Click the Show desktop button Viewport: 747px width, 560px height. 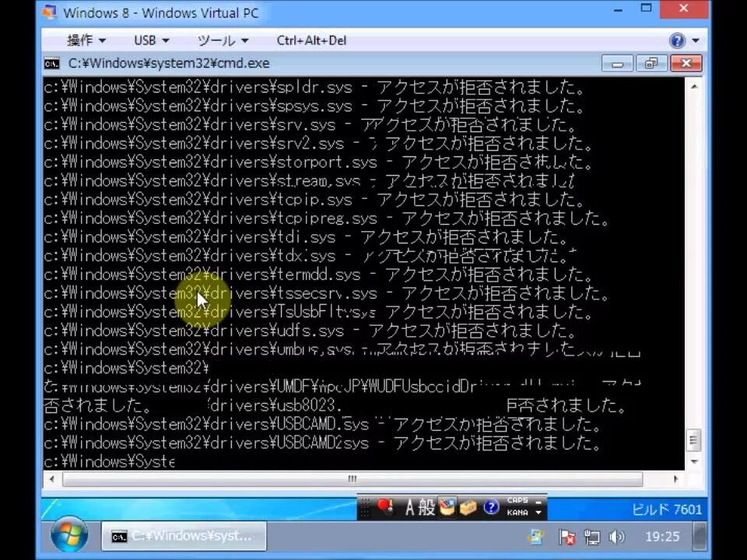tap(699, 536)
